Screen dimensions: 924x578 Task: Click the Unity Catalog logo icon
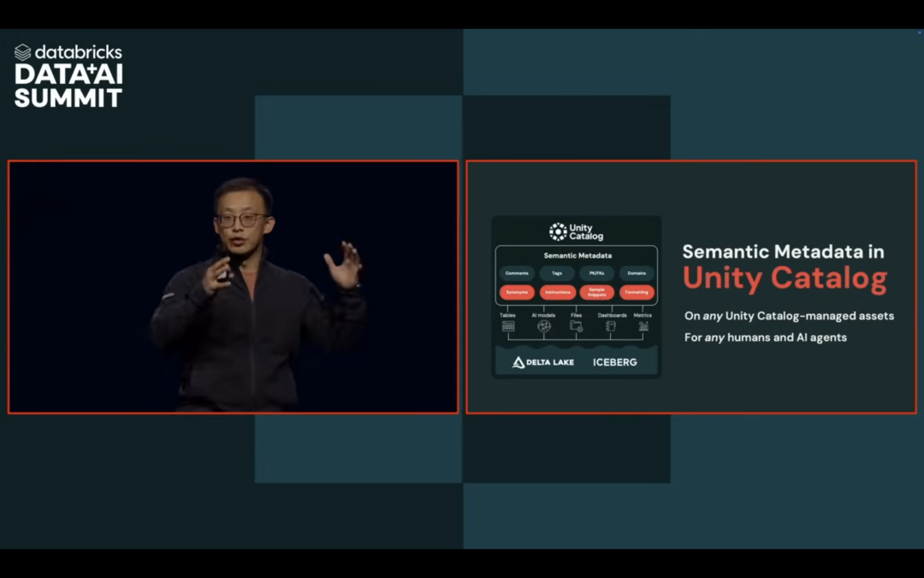tap(558, 232)
